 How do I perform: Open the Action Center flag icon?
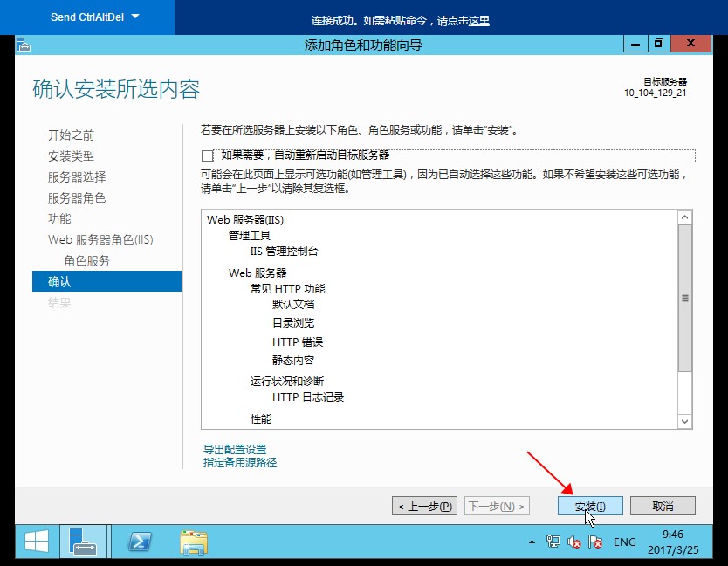(595, 542)
